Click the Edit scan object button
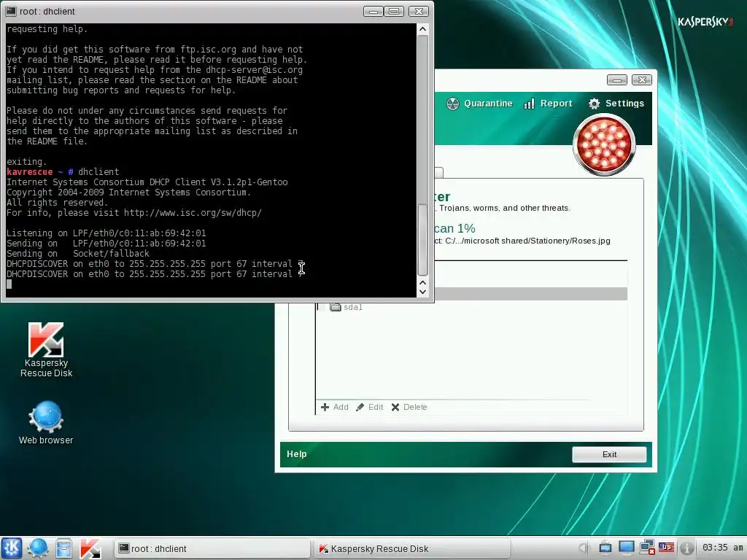 click(x=370, y=407)
